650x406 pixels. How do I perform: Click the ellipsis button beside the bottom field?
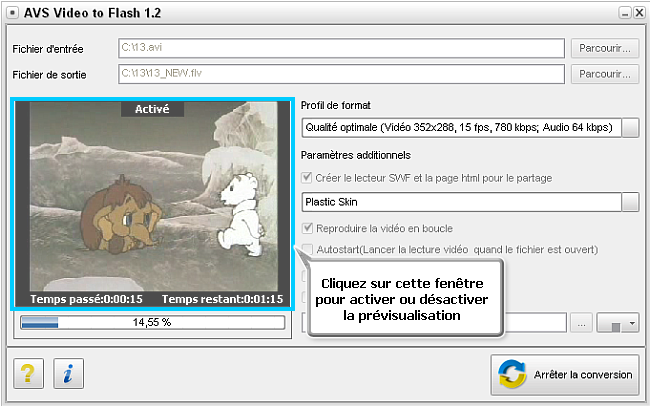pyautogui.click(x=582, y=323)
